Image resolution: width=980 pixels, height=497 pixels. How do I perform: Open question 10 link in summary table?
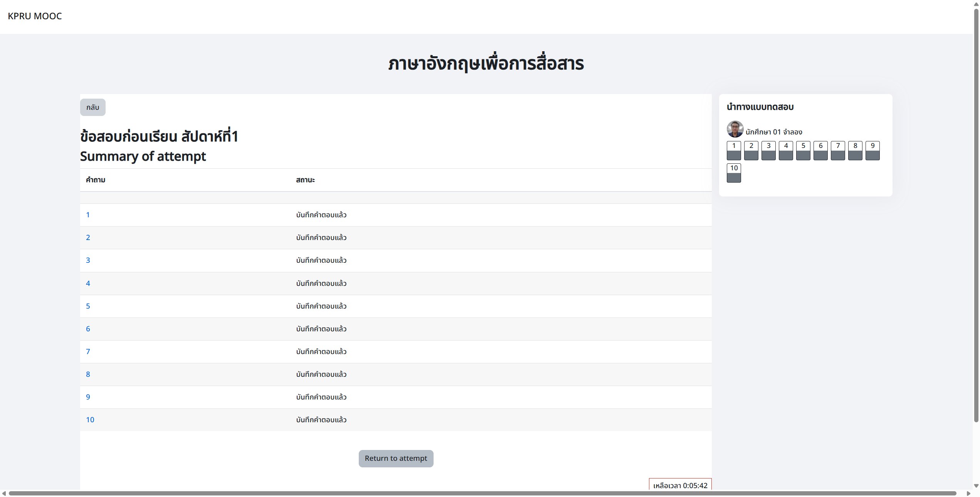(90, 420)
